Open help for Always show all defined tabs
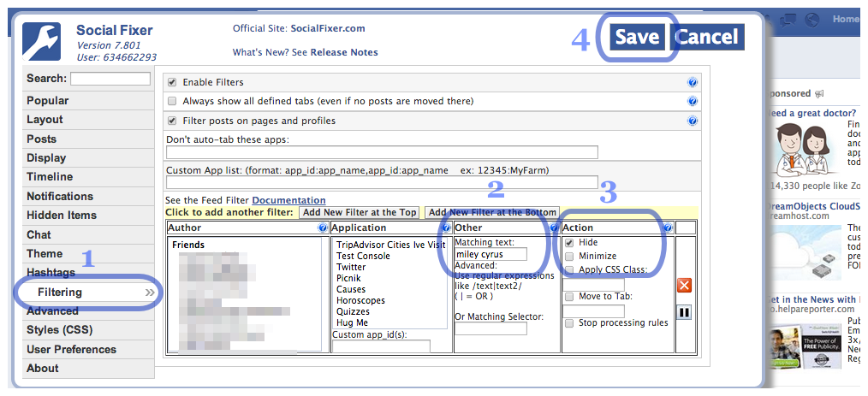Viewport: 868px width, 396px height. pos(692,101)
